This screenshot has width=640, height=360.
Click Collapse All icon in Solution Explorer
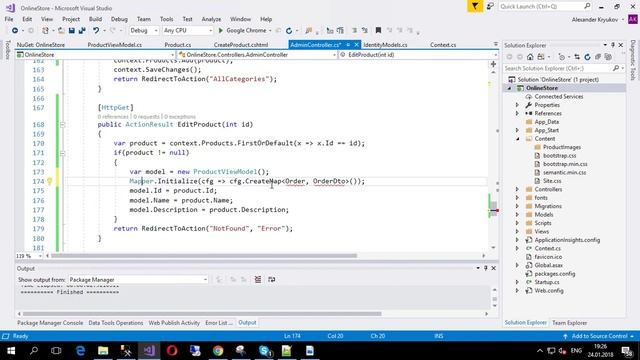tap(598, 57)
